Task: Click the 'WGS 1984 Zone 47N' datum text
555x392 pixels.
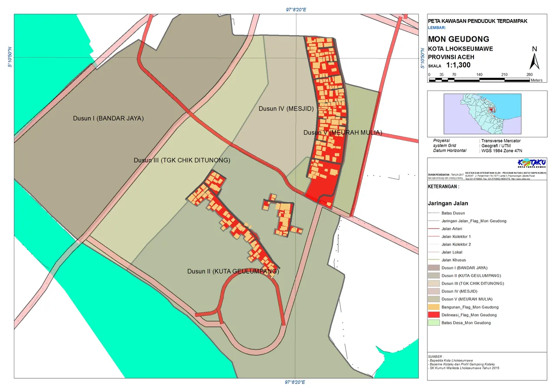Action: [502, 150]
